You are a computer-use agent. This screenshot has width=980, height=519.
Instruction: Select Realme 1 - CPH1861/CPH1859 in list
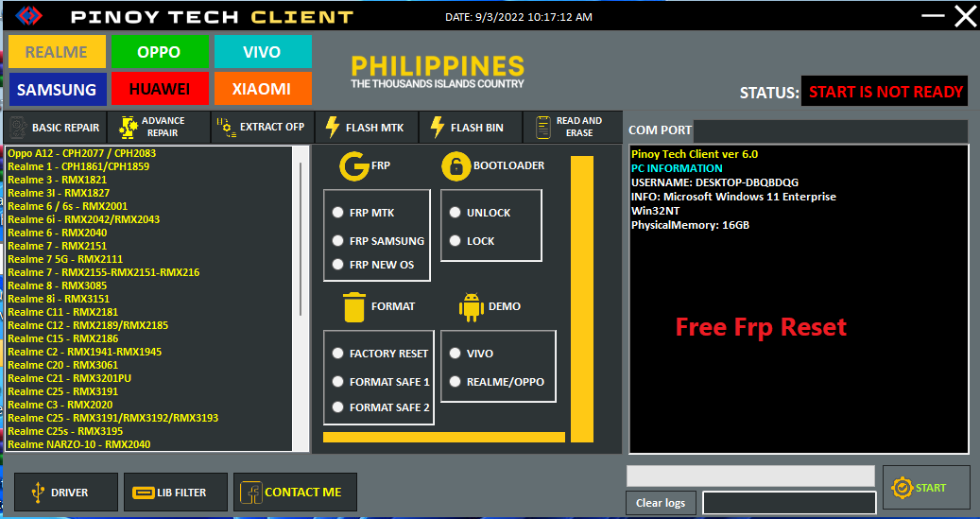[78, 166]
